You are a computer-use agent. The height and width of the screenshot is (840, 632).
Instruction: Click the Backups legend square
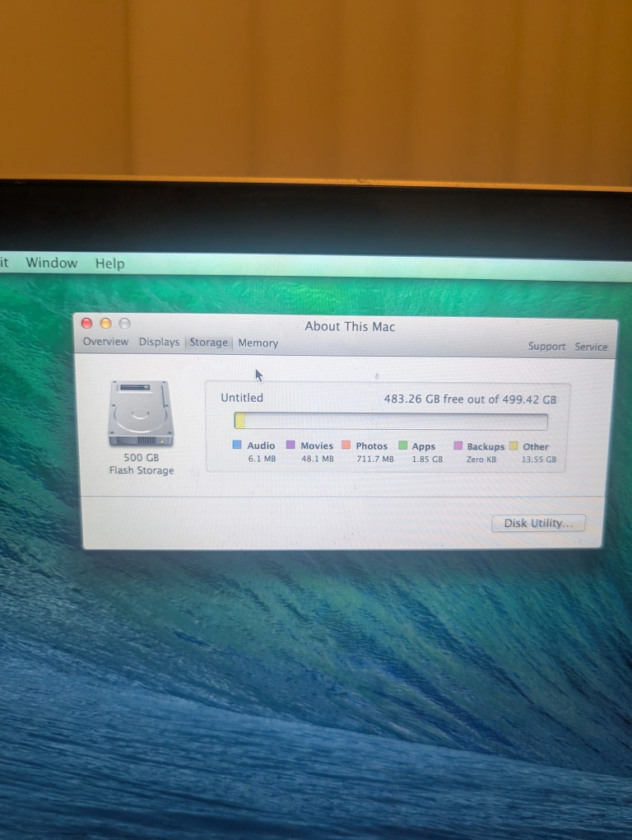coord(458,446)
